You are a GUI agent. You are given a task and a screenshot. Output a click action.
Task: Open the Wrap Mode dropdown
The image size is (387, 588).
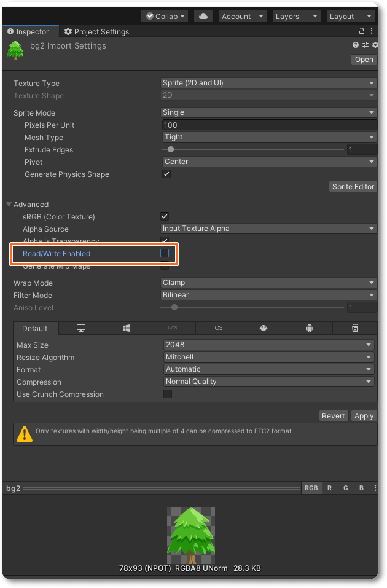coord(268,283)
